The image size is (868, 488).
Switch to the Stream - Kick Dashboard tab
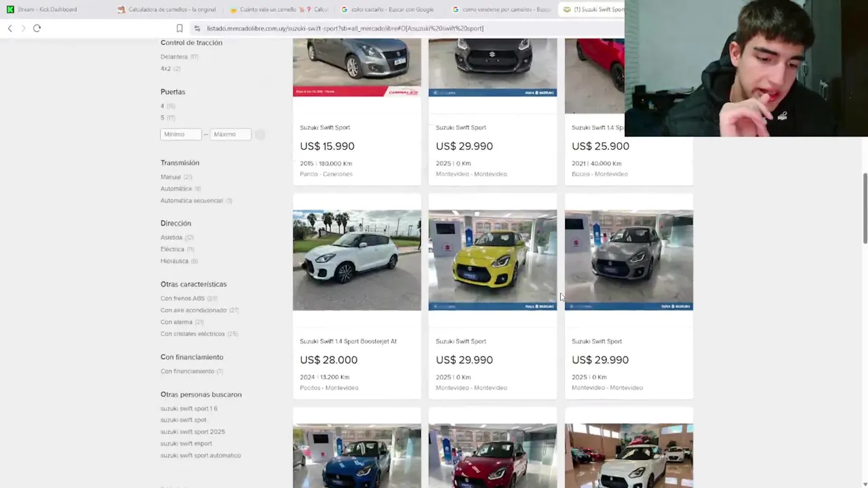pos(46,9)
